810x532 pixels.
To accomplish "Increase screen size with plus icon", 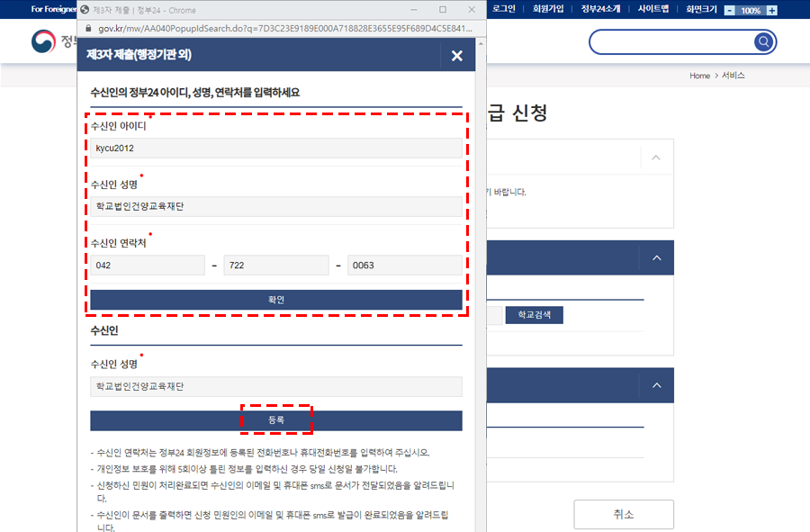I will pos(771,10).
